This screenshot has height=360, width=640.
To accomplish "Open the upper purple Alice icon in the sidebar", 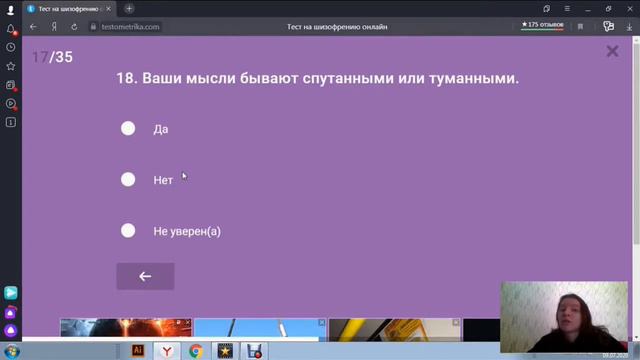I will coord(11,313).
